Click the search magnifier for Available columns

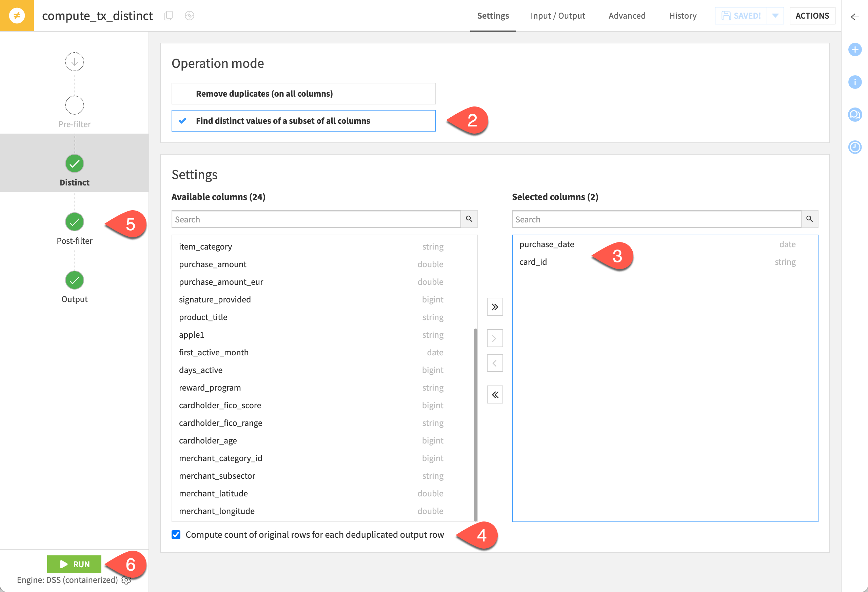[470, 219]
